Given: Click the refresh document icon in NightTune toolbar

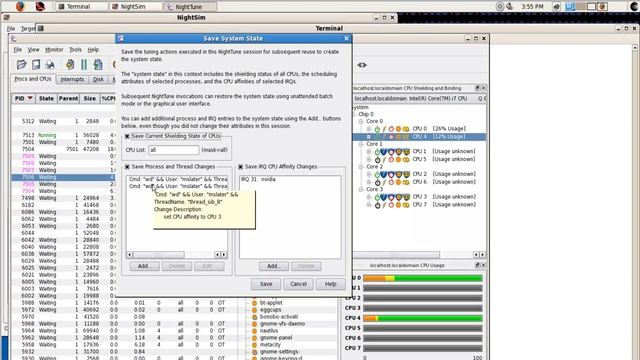Looking at the screenshot, I should pyautogui.click(x=98, y=64).
